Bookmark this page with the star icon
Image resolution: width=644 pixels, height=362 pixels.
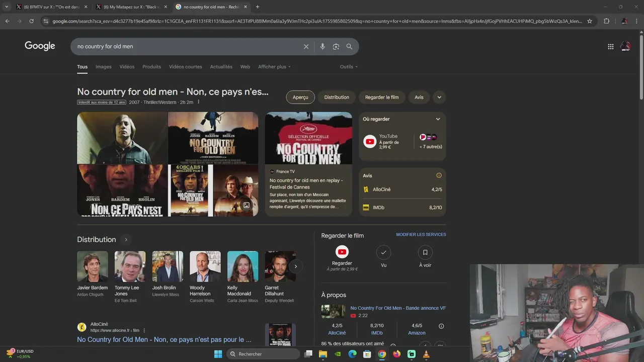click(590, 21)
